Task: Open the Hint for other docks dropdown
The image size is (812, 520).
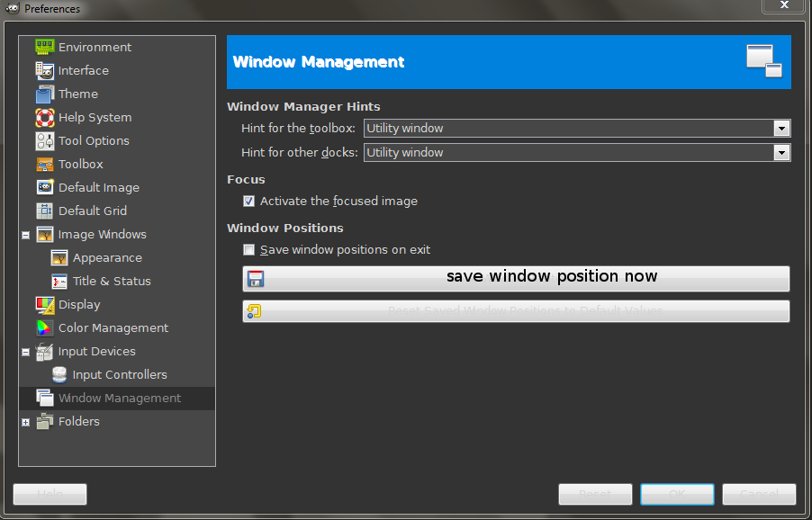Action: coord(781,152)
